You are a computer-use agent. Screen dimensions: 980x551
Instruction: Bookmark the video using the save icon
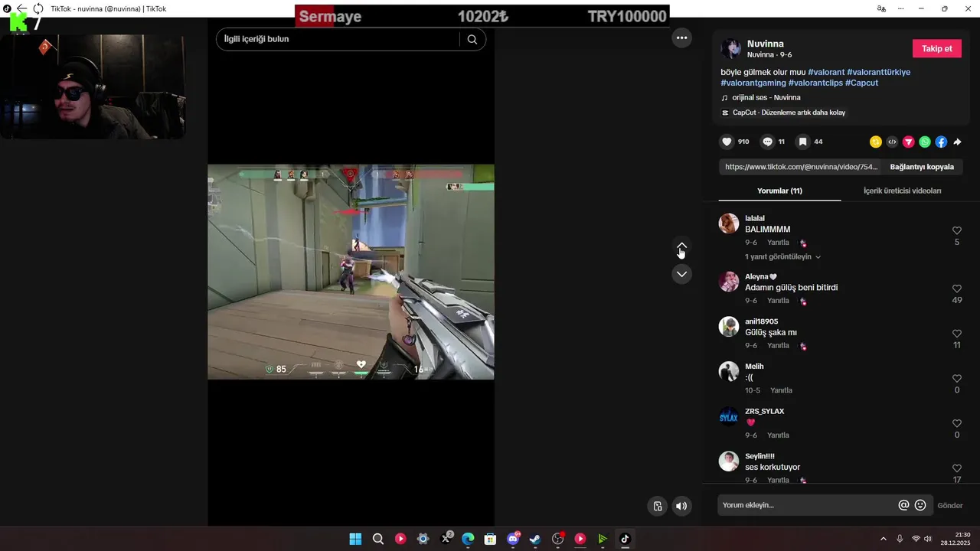coord(802,142)
